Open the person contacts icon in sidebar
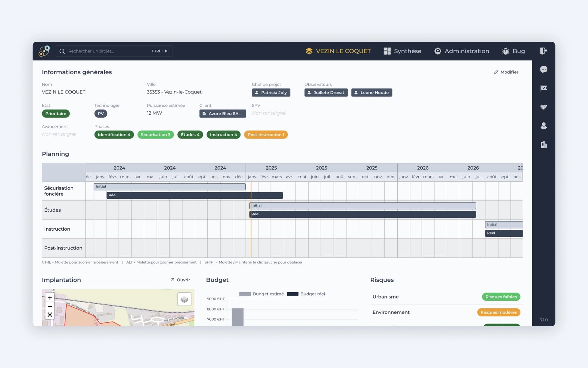This screenshot has width=588, height=368. tap(544, 126)
